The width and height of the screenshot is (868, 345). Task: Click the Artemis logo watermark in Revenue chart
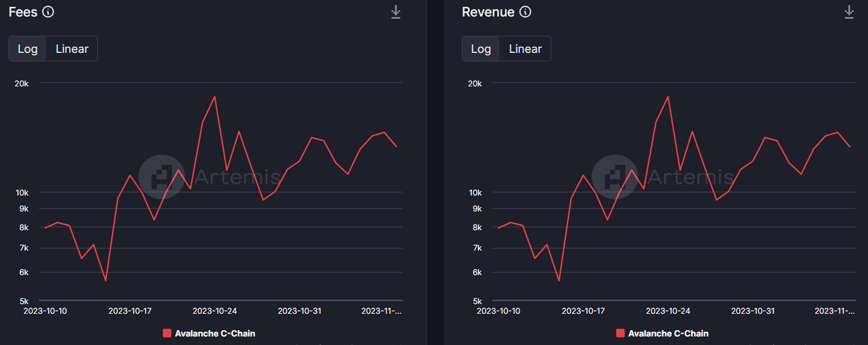[x=615, y=177]
